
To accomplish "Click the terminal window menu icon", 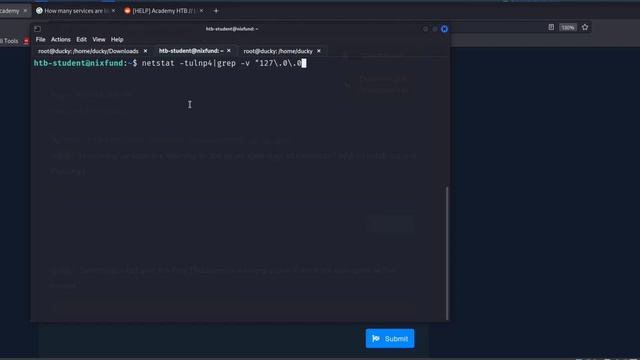I will coord(37,29).
